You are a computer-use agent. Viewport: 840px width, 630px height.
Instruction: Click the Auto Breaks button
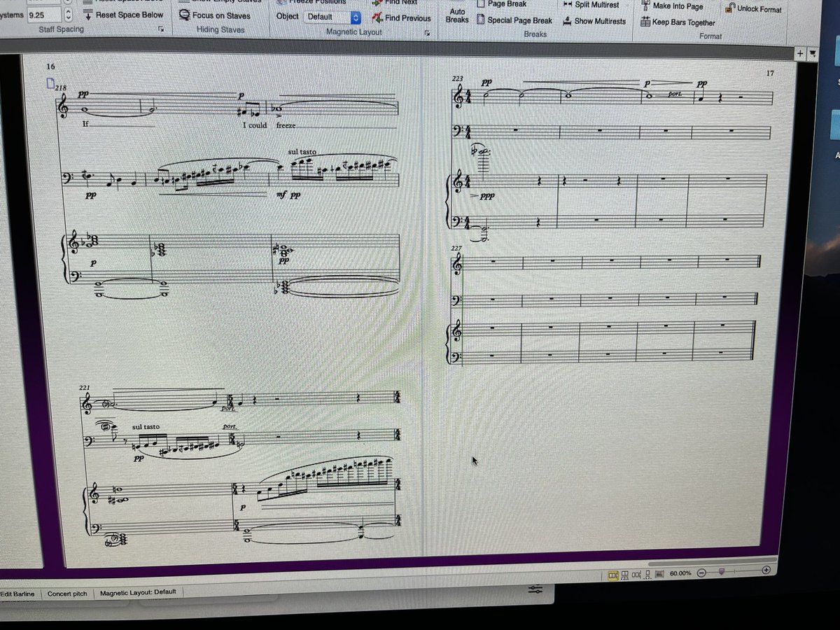pyautogui.click(x=457, y=15)
